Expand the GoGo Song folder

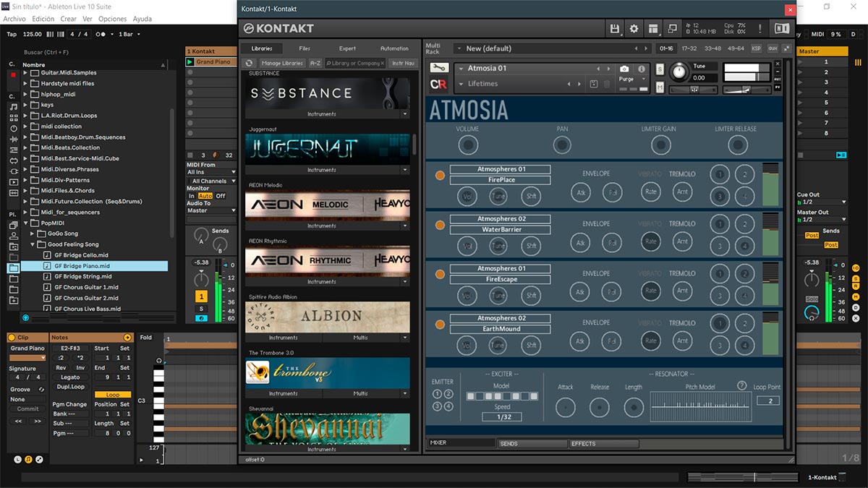tap(33, 234)
